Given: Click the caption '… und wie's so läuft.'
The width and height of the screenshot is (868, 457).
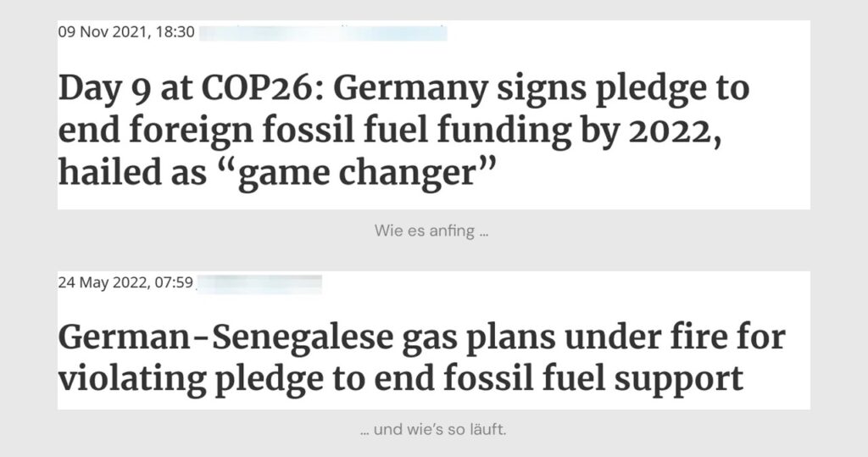Looking at the screenshot, I should pyautogui.click(x=433, y=429).
